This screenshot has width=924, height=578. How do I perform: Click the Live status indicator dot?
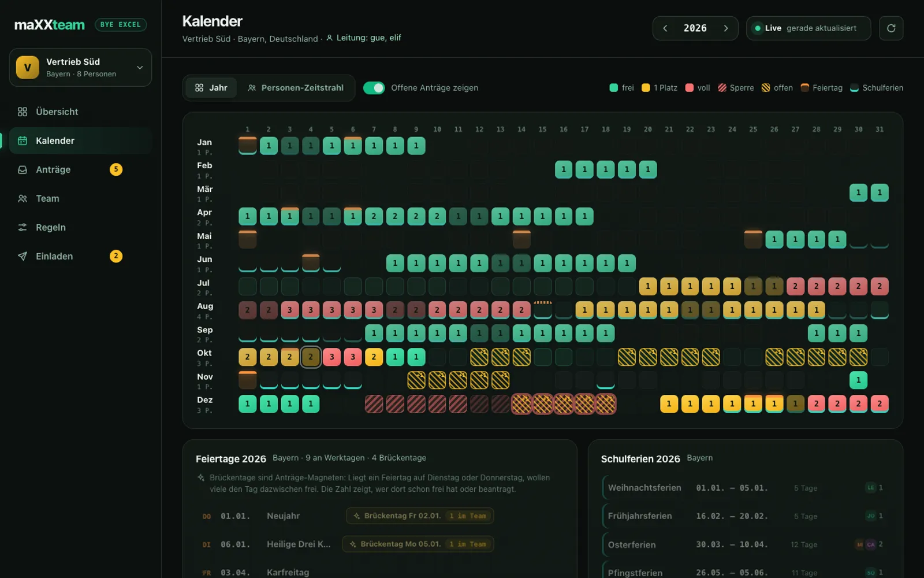click(758, 28)
